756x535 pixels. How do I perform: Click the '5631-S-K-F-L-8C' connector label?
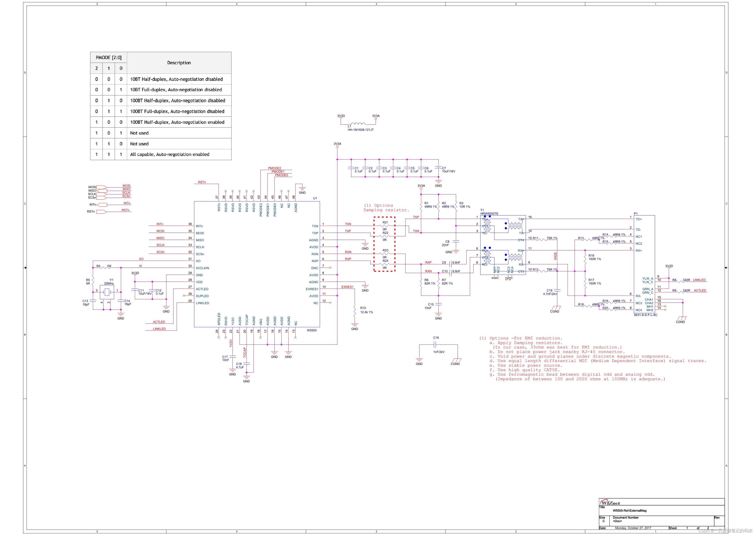[646, 315]
